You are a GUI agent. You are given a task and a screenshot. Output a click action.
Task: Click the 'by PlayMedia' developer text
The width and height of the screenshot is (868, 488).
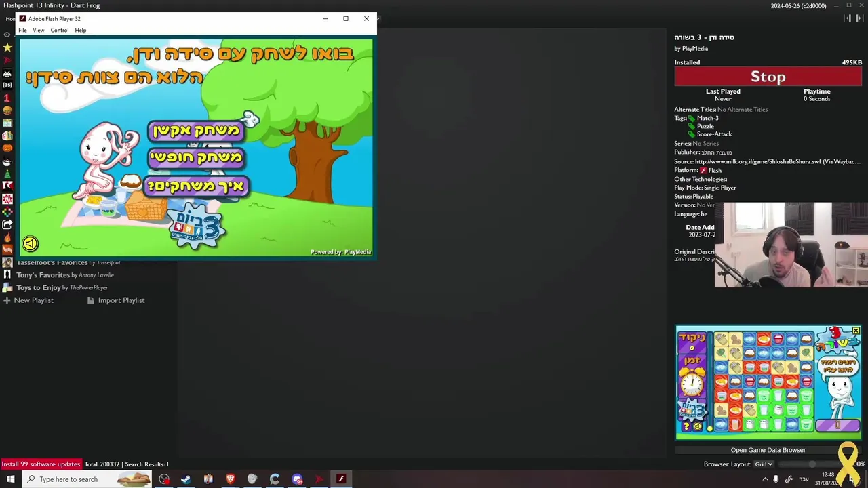point(691,49)
